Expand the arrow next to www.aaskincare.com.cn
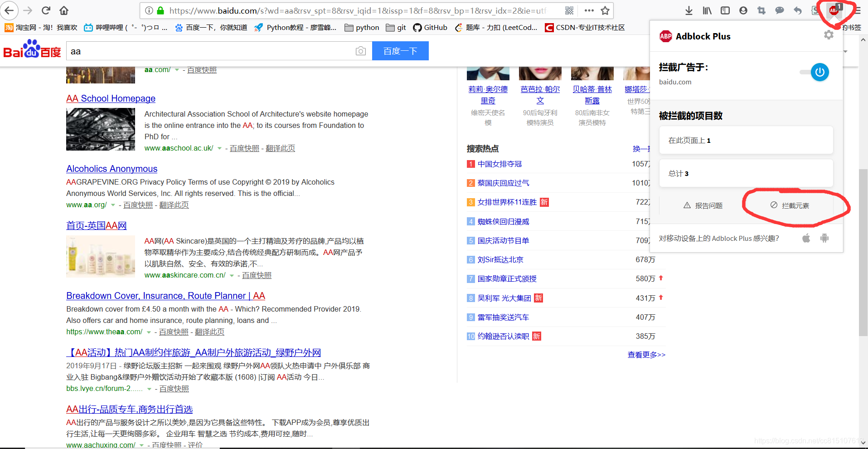This screenshot has width=868, height=449. (x=232, y=275)
